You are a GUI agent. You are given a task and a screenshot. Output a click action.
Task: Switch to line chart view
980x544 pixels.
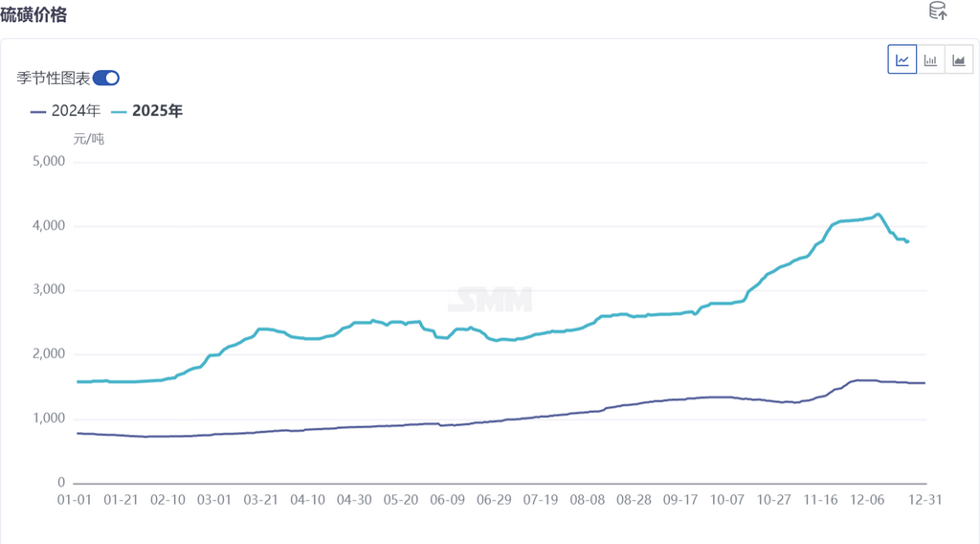click(902, 59)
